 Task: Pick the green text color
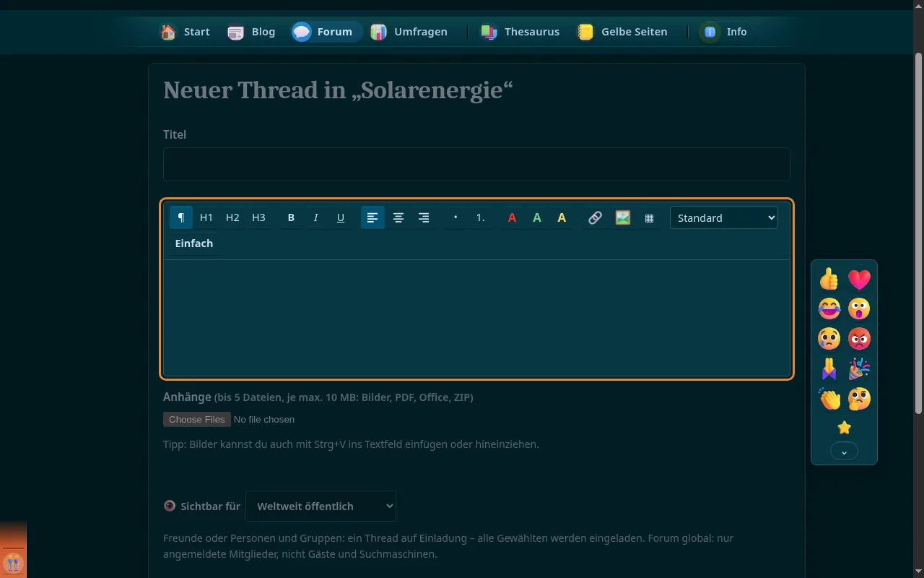tap(537, 217)
